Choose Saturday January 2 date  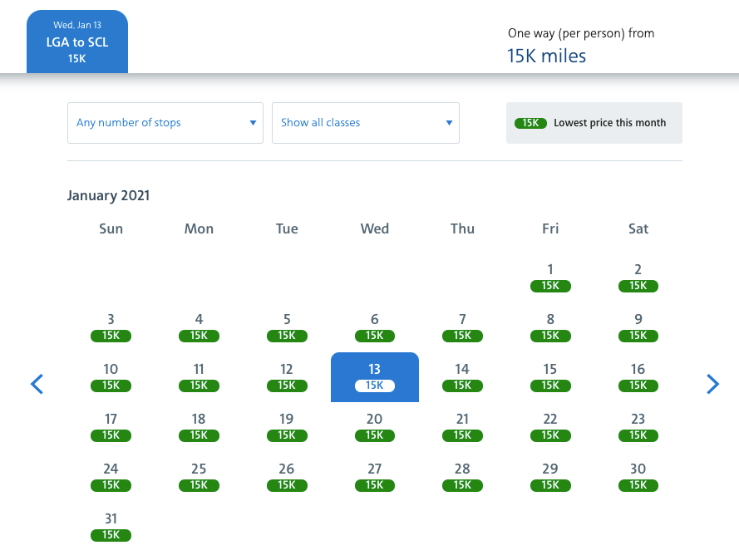(x=638, y=277)
